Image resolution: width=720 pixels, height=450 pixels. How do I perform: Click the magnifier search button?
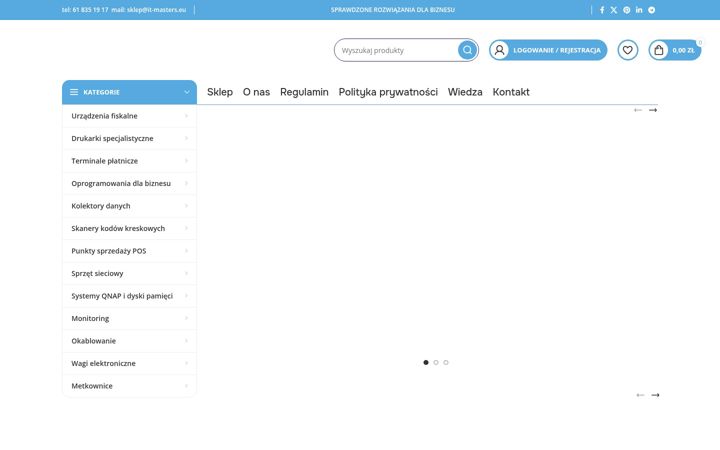[x=467, y=50]
